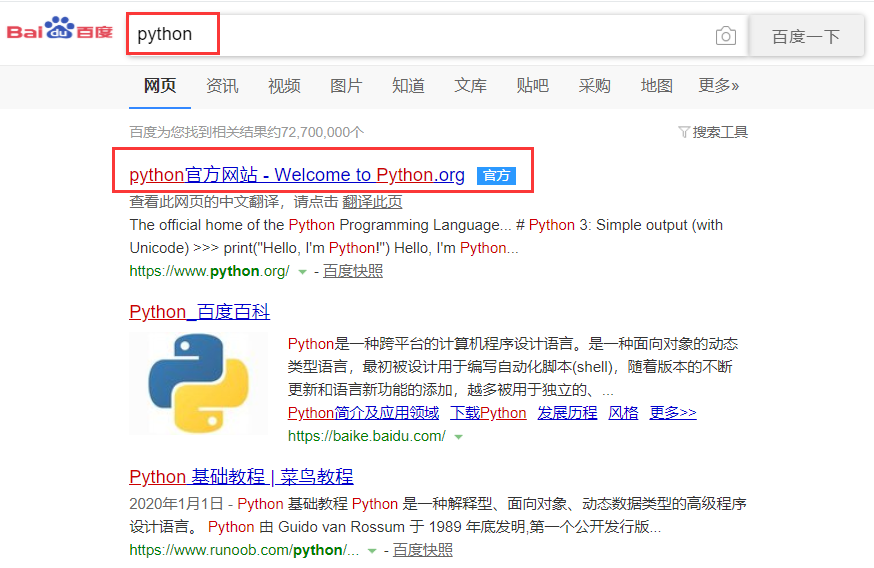This screenshot has width=874, height=568.
Task: Click the runoob snippet dated 2020年1月1日
Action: point(438,515)
